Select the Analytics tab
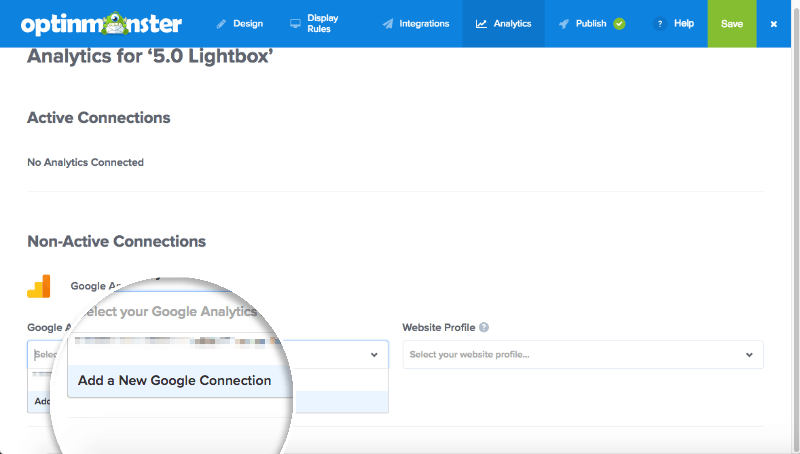 [504, 23]
